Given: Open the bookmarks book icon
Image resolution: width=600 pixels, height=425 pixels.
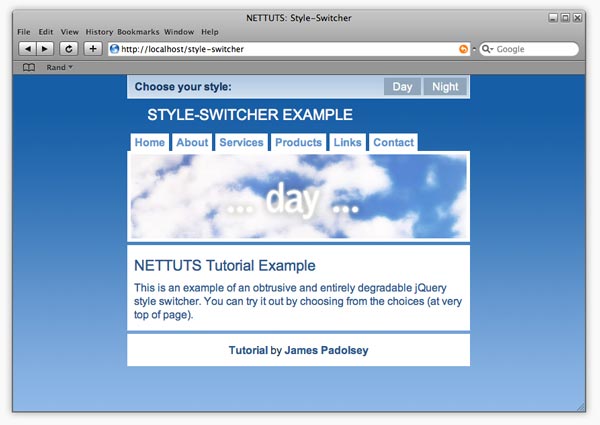Looking at the screenshot, I should click(29, 67).
